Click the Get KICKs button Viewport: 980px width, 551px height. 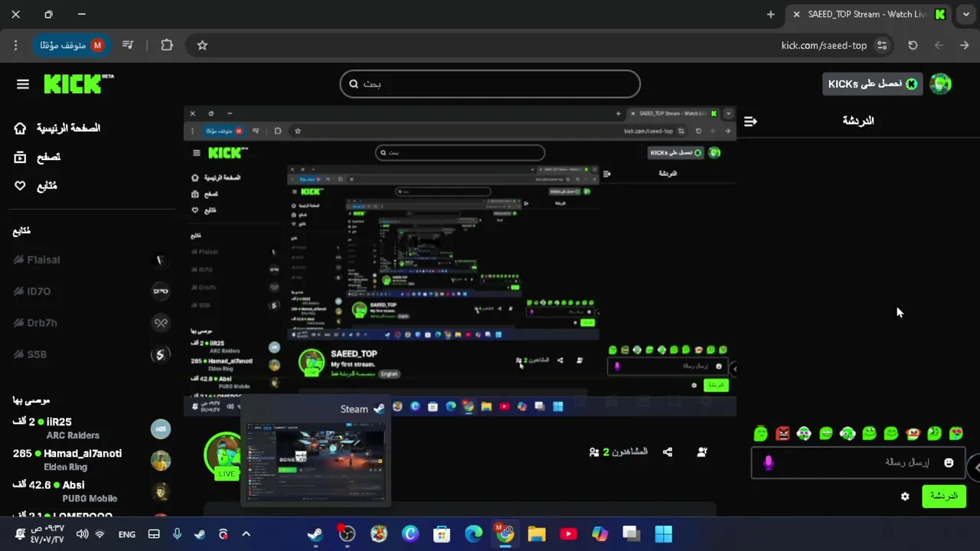tap(872, 83)
